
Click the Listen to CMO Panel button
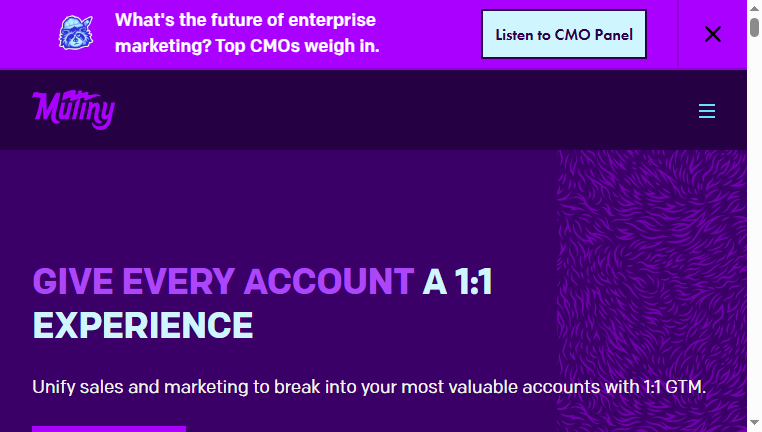pyautogui.click(x=564, y=34)
